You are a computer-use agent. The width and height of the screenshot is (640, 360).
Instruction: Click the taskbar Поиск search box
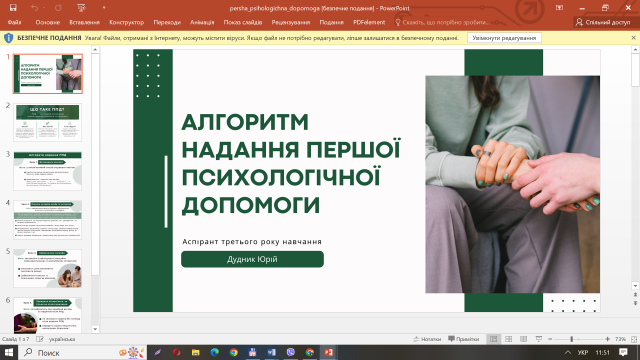tap(82, 352)
